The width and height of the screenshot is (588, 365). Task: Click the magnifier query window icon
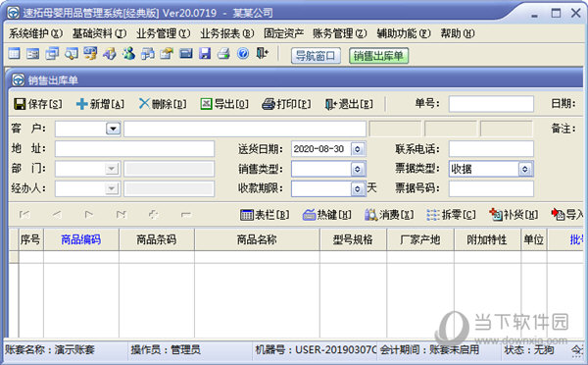point(72,54)
